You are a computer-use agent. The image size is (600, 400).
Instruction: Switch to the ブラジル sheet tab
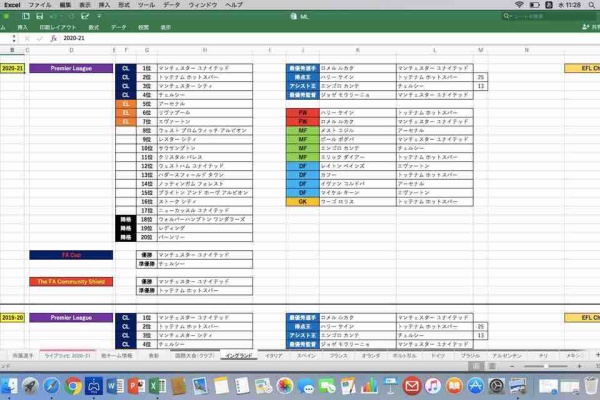470,356
